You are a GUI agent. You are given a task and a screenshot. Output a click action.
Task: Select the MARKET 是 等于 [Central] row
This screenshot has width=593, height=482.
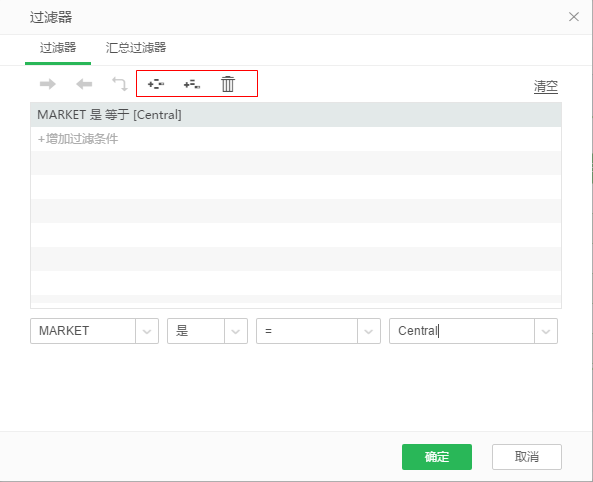[296, 115]
